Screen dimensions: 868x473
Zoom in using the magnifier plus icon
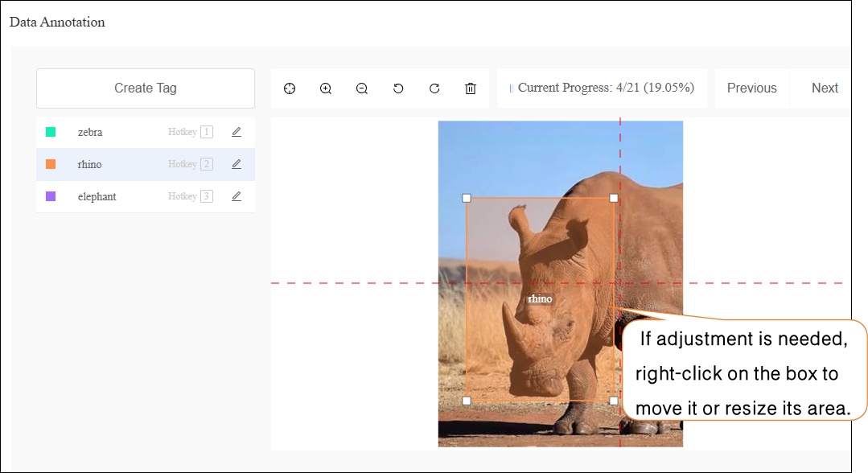click(x=326, y=88)
